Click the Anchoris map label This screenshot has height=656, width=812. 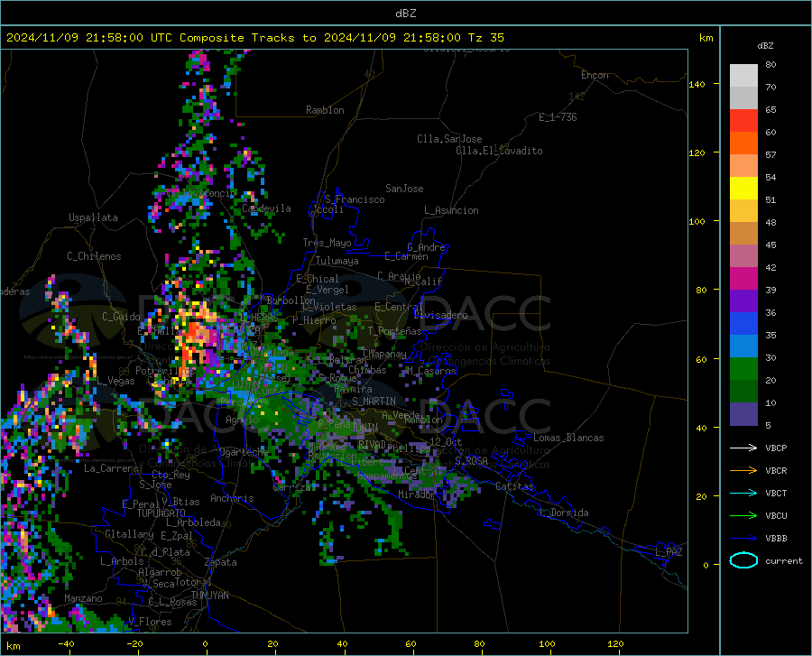pos(232,498)
